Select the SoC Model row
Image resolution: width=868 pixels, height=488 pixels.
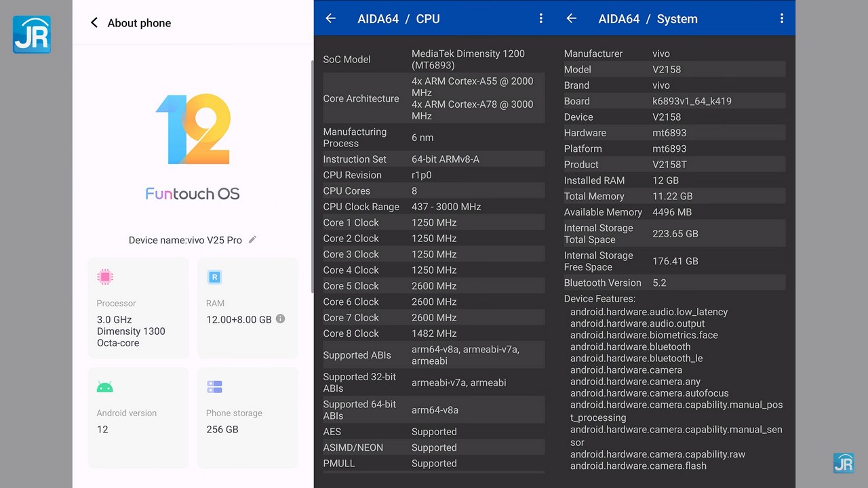(433, 60)
